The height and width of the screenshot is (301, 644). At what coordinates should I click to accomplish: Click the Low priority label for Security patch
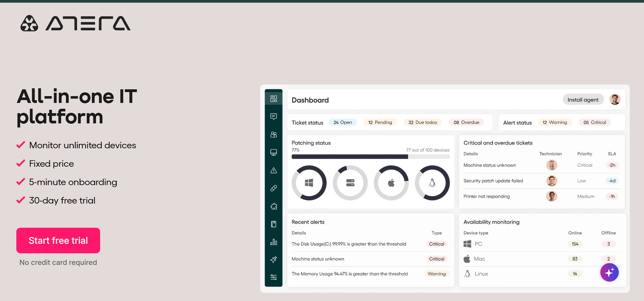[x=581, y=181]
